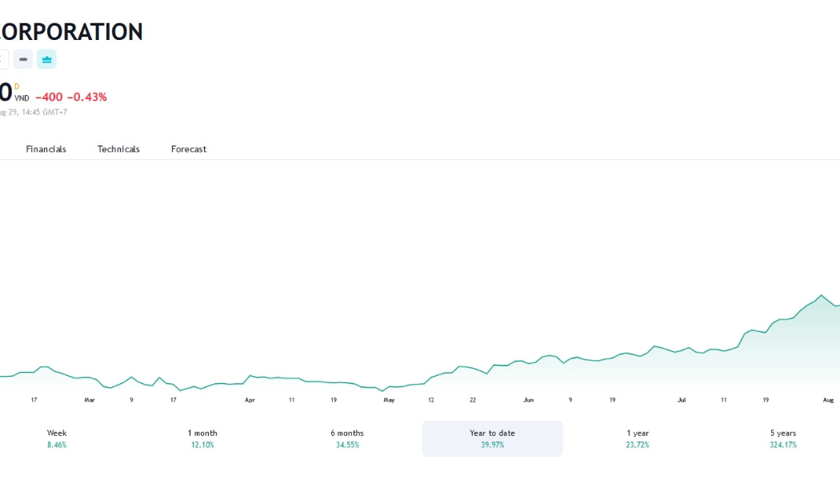Click the Jun label on chart axis
This screenshot has height=504, width=840.
pos(528,400)
